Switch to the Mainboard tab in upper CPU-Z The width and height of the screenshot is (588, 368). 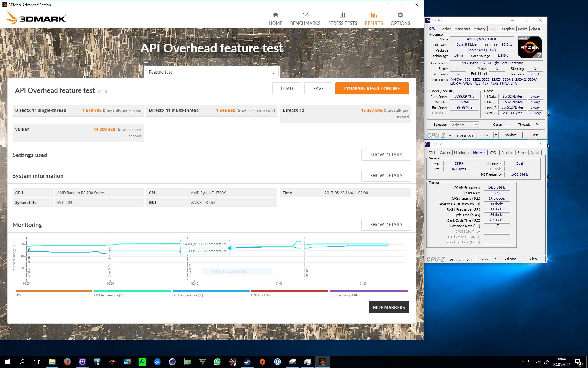(x=462, y=29)
